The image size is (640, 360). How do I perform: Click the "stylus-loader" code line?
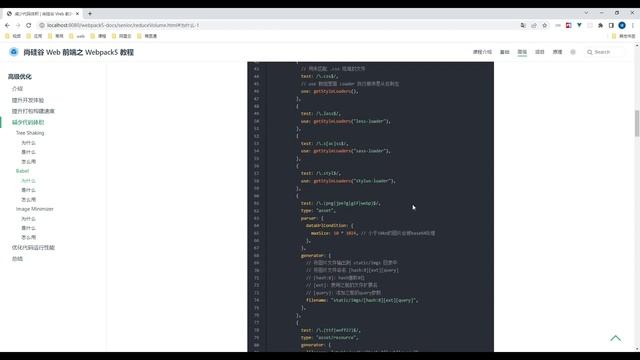pyautogui.click(x=348, y=181)
